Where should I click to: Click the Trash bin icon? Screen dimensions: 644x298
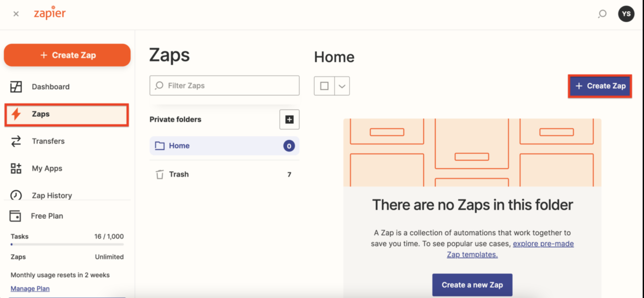click(x=160, y=174)
